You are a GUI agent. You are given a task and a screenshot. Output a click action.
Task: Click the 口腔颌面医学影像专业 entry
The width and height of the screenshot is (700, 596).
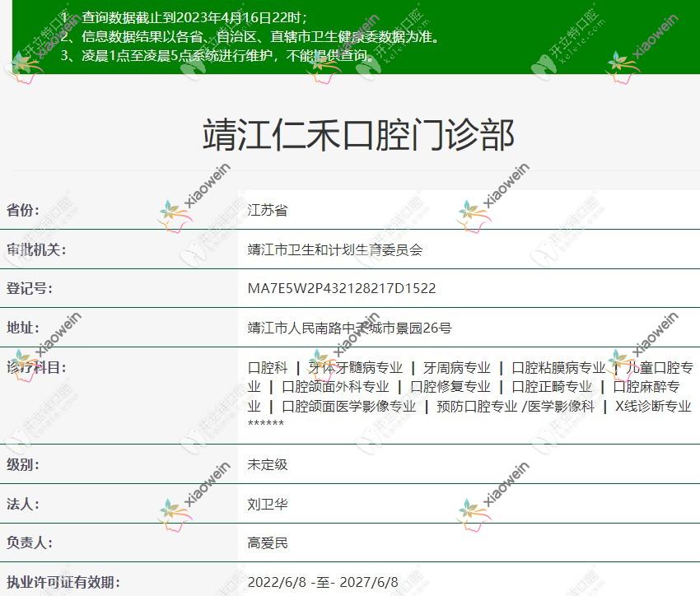(x=348, y=406)
